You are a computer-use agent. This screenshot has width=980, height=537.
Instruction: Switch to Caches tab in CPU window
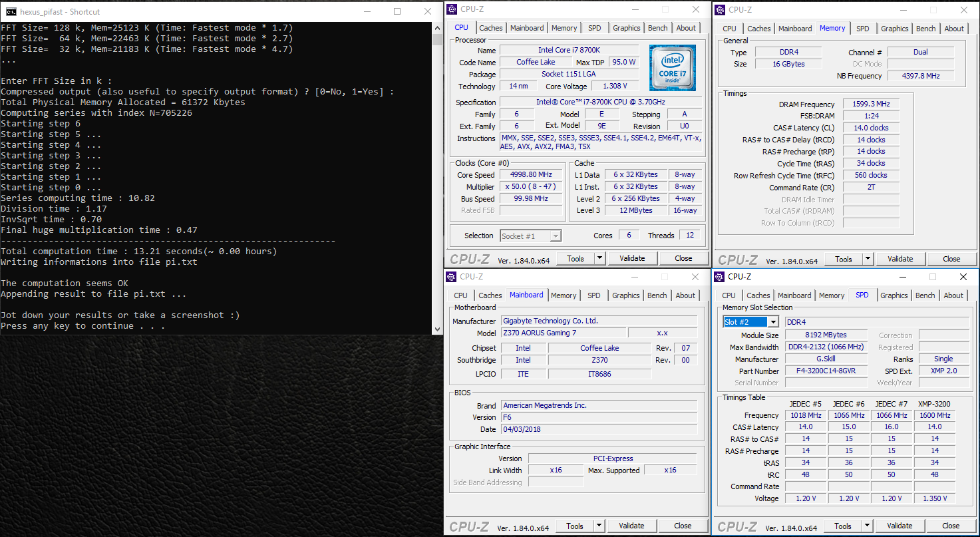491,28
